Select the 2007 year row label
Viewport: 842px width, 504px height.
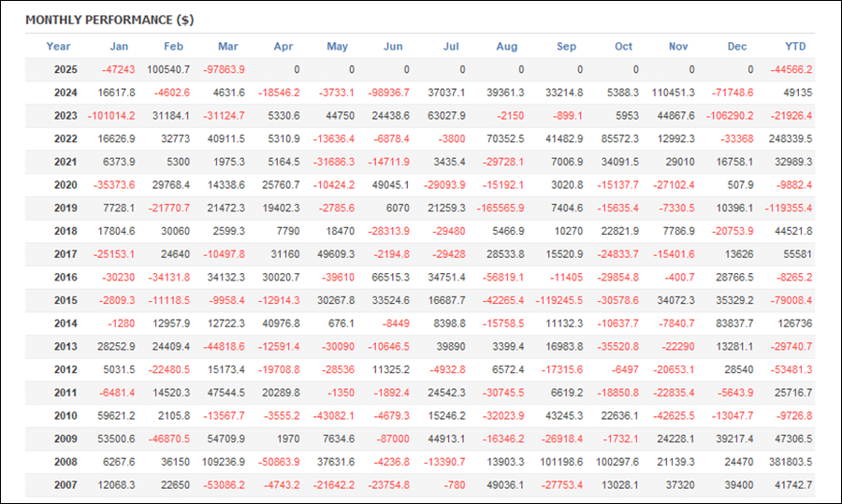(x=65, y=485)
